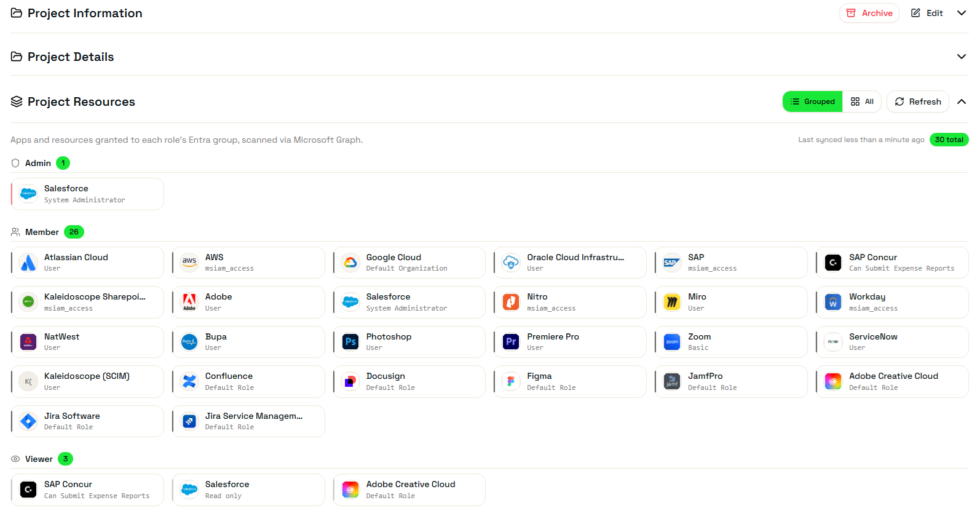
Task: Click the Project Details heading
Action: pos(71,57)
